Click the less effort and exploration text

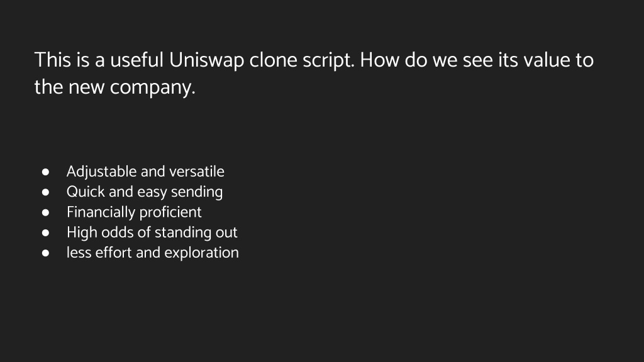[152, 253]
